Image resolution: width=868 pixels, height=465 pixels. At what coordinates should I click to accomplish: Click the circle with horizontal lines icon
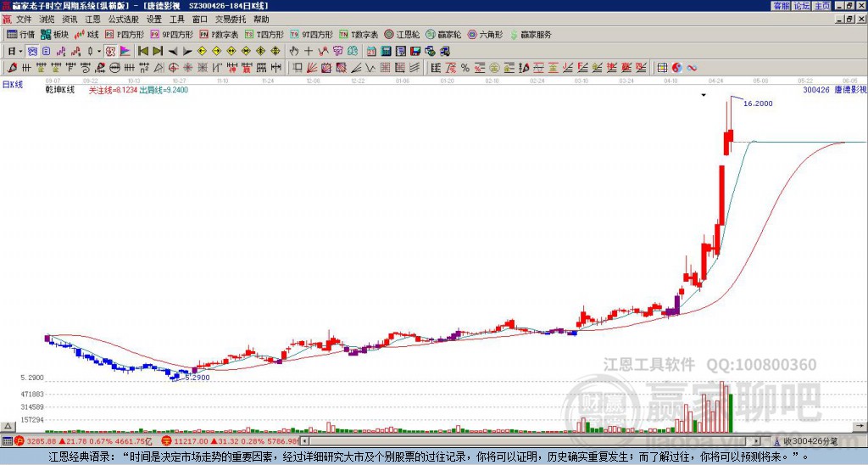click(114, 68)
